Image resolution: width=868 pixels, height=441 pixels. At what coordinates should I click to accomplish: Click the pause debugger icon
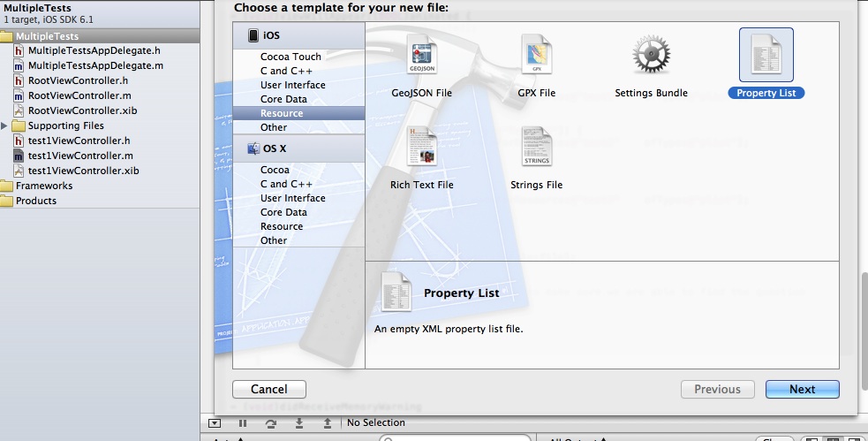243,423
